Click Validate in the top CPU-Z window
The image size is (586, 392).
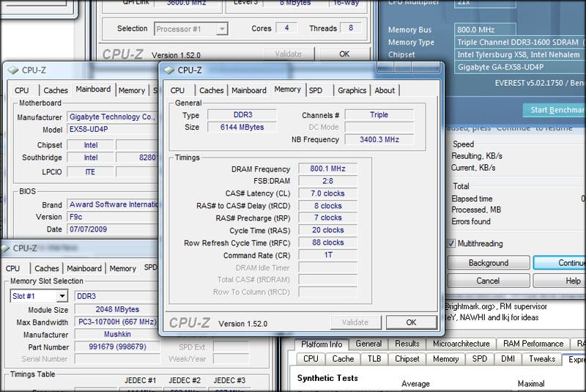[289, 53]
